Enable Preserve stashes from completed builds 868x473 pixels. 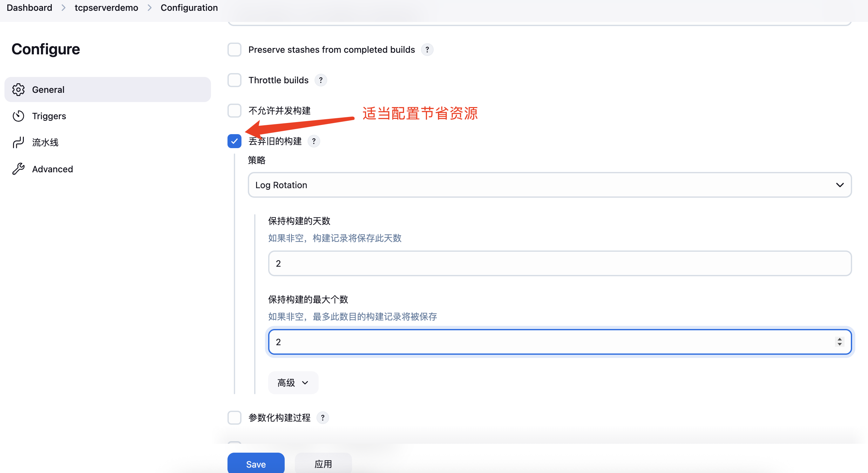234,50
